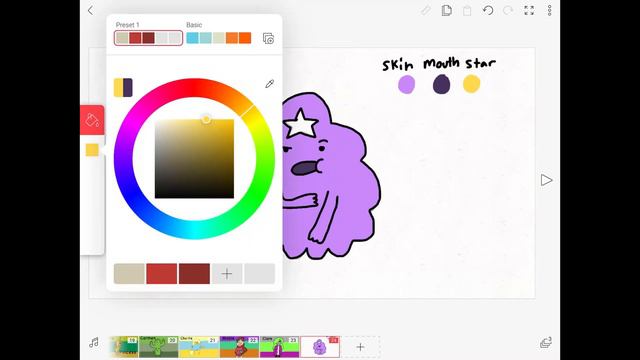The height and width of the screenshot is (360, 640).
Task: Paste using the clipboard icon
Action: [x=467, y=11]
